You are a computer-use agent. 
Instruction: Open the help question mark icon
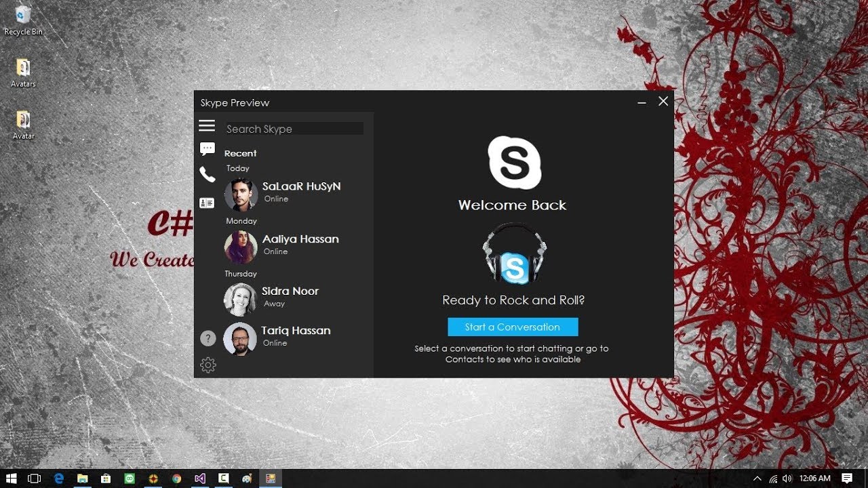point(208,338)
